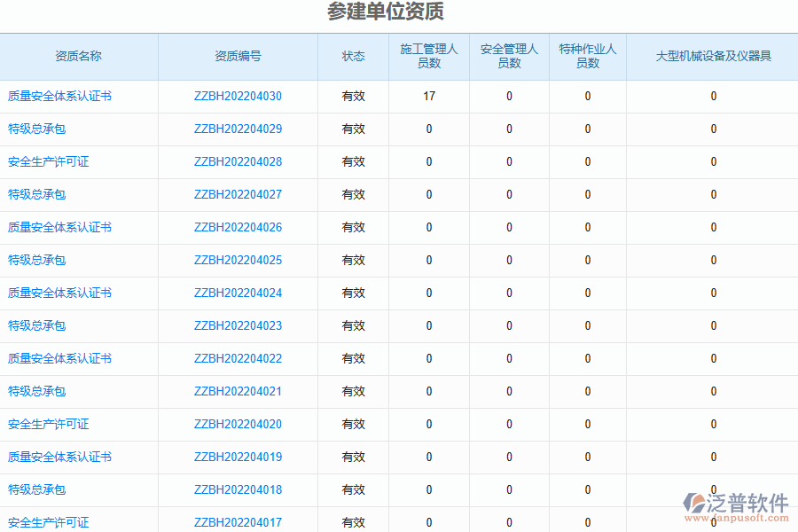Image resolution: width=798 pixels, height=532 pixels.
Task: Click the cell showing value 17
Action: tap(429, 97)
